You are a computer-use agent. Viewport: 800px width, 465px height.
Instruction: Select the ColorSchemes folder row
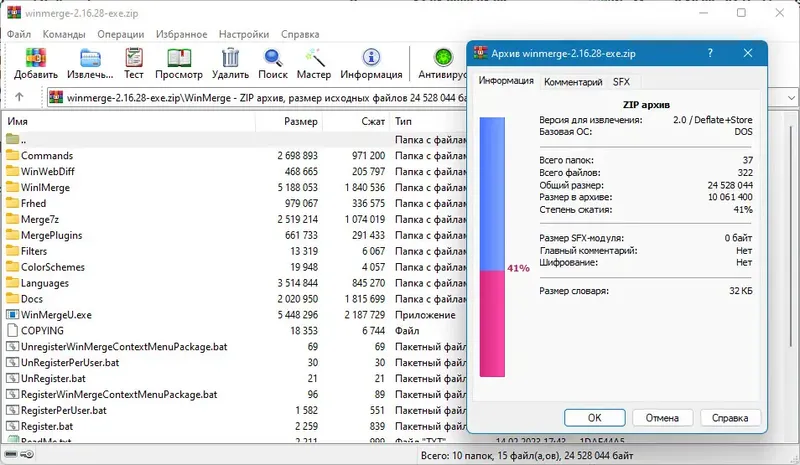tap(235, 266)
